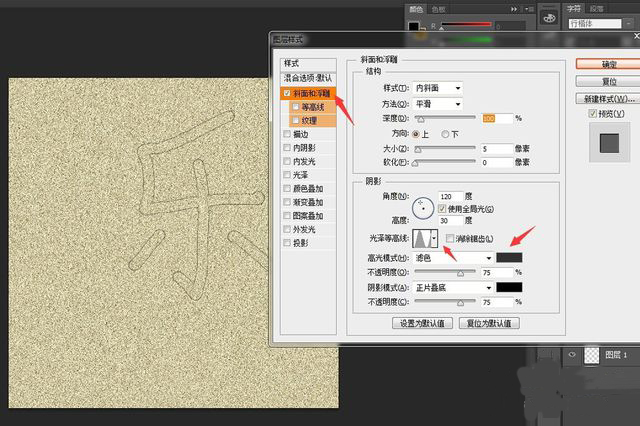Select 混合选项:默认 in the styles list

307,78
